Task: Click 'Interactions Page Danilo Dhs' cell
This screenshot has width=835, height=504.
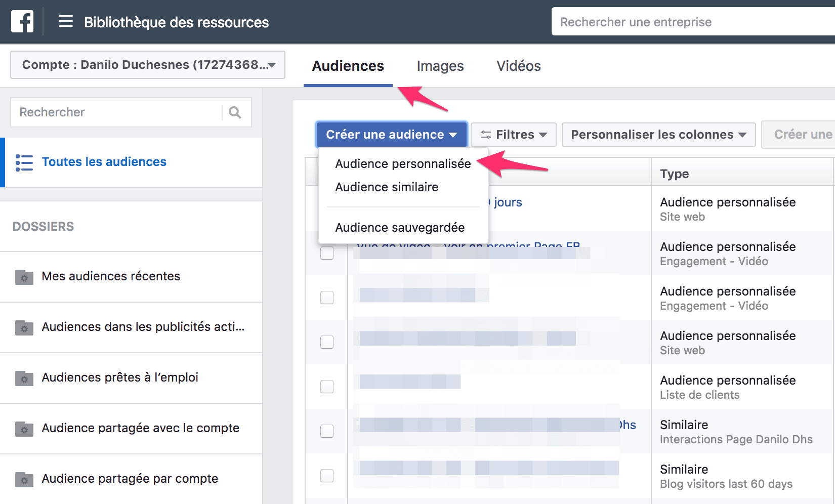Action: [736, 439]
